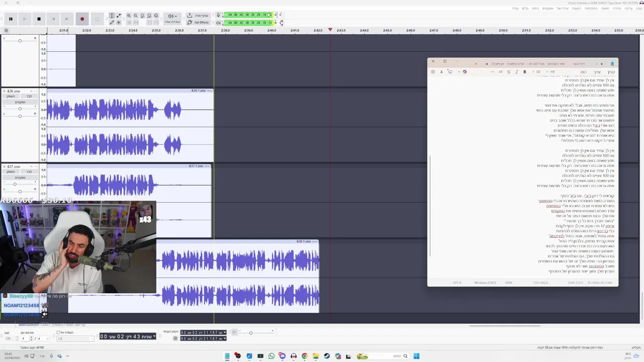Select the Envelope tool
The image size is (644, 362).
(x=118, y=16)
